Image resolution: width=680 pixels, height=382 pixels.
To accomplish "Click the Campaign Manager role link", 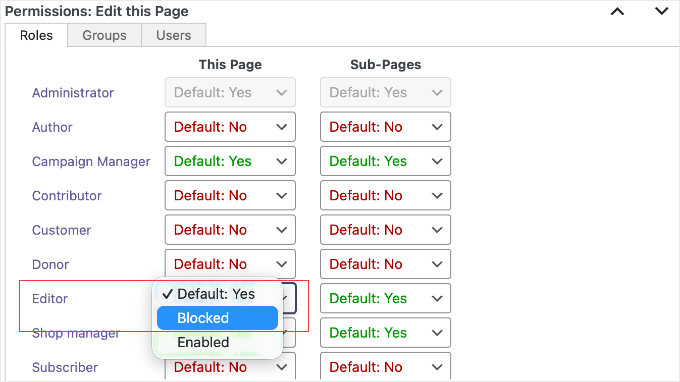I will (91, 161).
